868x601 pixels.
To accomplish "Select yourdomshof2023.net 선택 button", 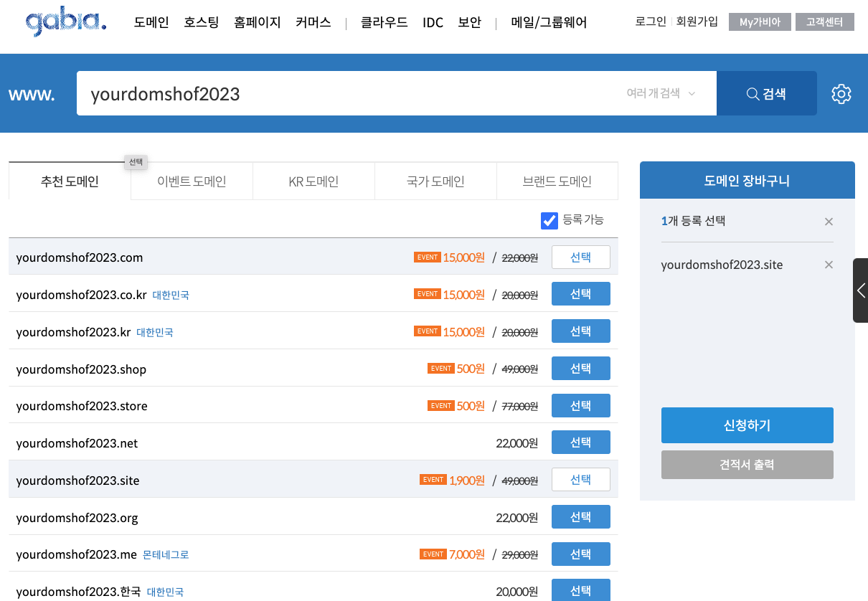I will tap(581, 443).
